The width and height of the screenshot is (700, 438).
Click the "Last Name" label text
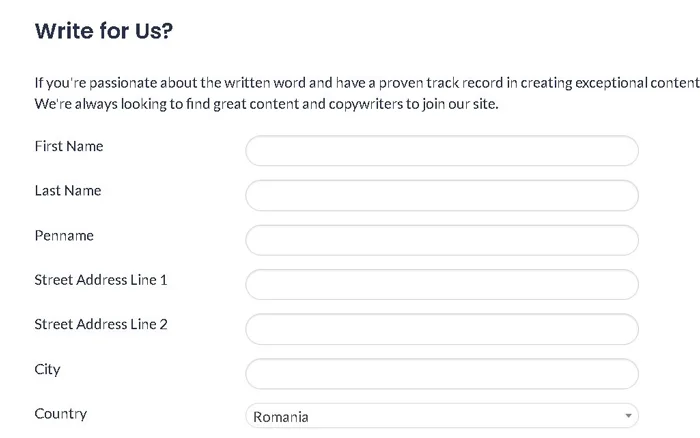[68, 191]
